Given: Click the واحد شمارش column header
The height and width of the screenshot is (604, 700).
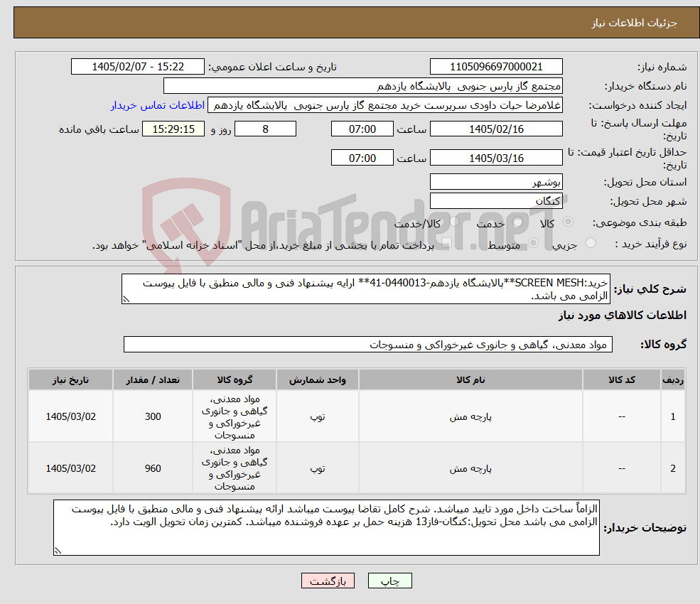Looking at the screenshot, I should [318, 380].
